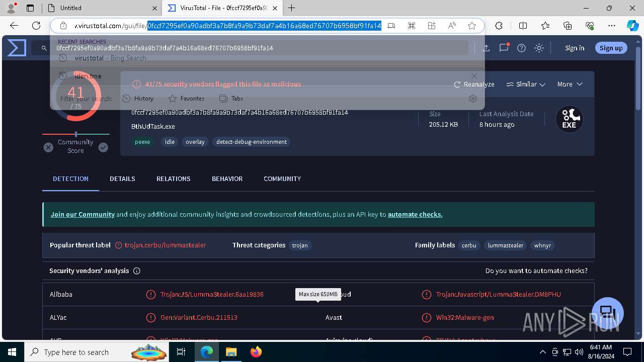Click the Sign up button

611,48
